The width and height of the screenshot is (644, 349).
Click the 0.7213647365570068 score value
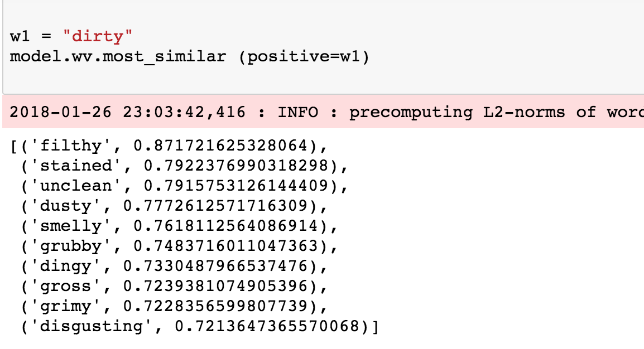[267, 327]
